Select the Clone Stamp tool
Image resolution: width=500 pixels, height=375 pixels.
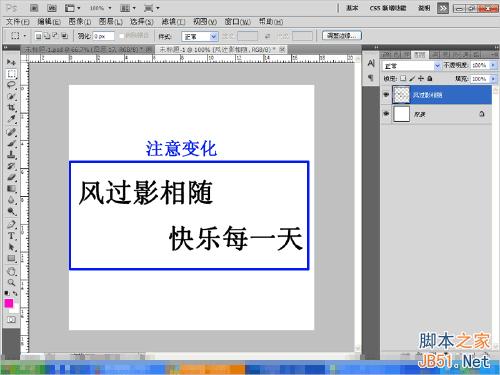pos(11,154)
